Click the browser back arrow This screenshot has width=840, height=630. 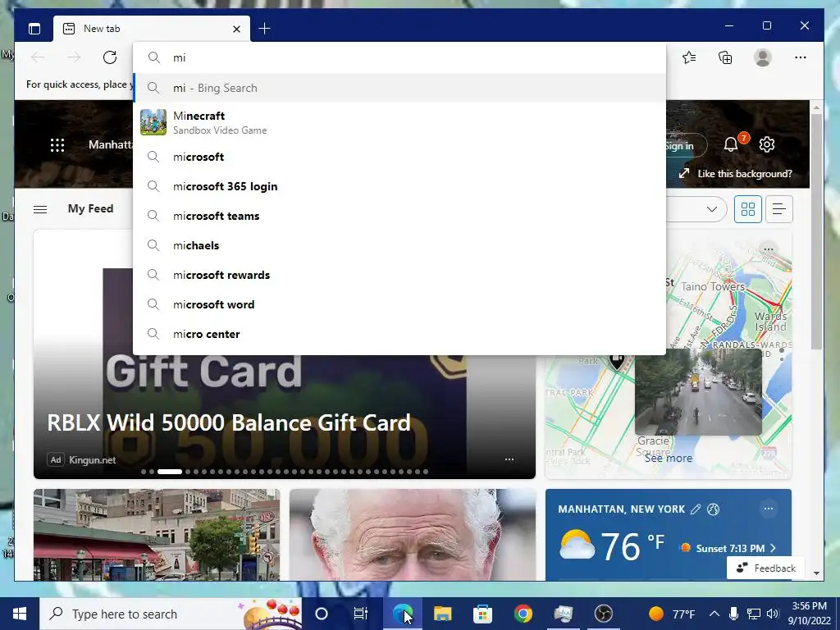(x=38, y=57)
